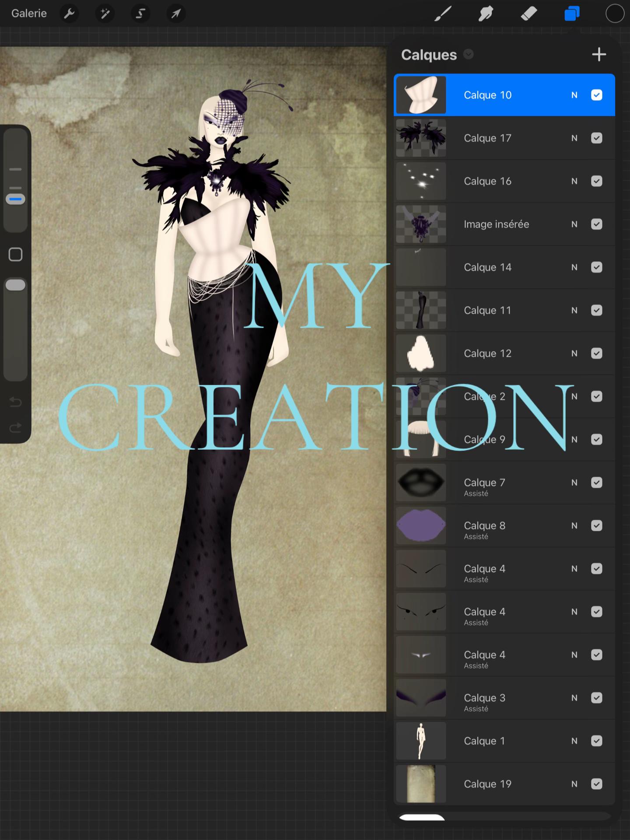Expand blend mode N for Calque 1
The width and height of the screenshot is (630, 840).
pos(574,741)
